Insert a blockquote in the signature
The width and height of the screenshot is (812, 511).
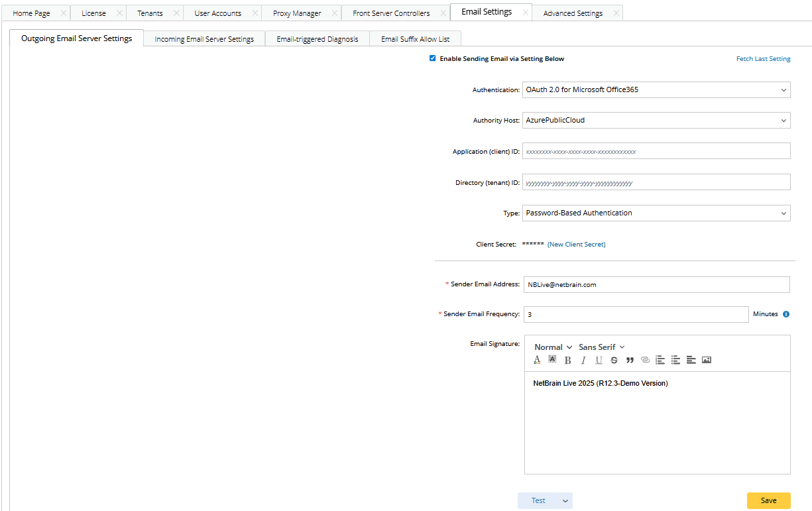630,361
